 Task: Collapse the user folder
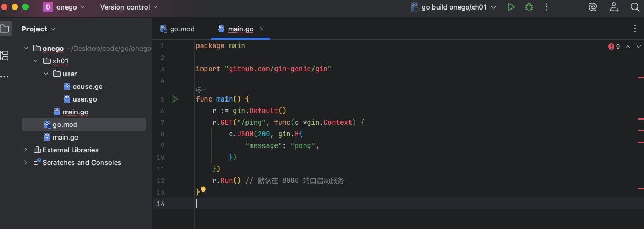(46, 74)
